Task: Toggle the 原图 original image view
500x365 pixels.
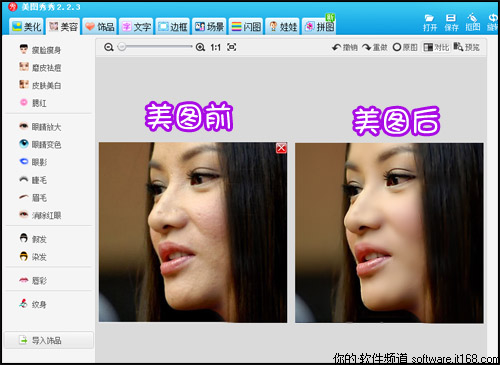Action: click(405, 47)
